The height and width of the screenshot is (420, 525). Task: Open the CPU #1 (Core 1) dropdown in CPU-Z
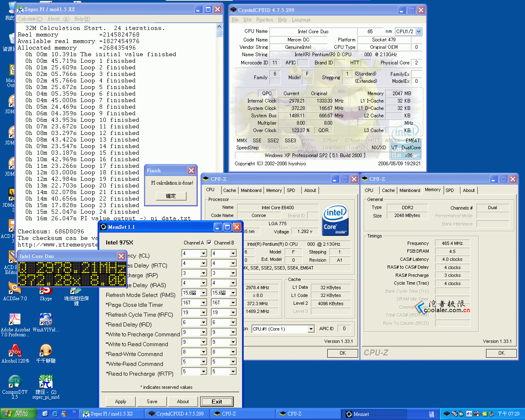tap(311, 329)
